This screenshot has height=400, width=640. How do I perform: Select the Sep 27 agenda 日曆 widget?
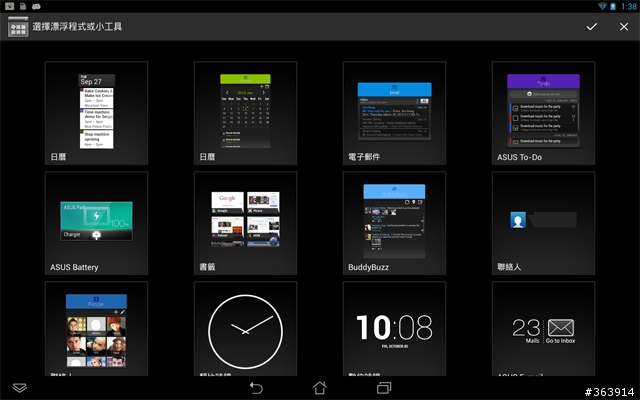tap(96, 113)
